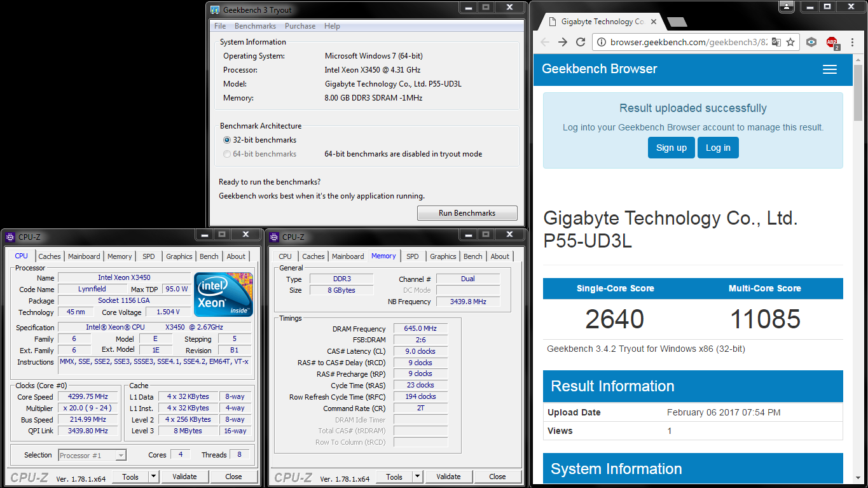Viewport: 868px width, 488px height.
Task: Select 64-bit benchmarks radio button
Action: click(227, 154)
